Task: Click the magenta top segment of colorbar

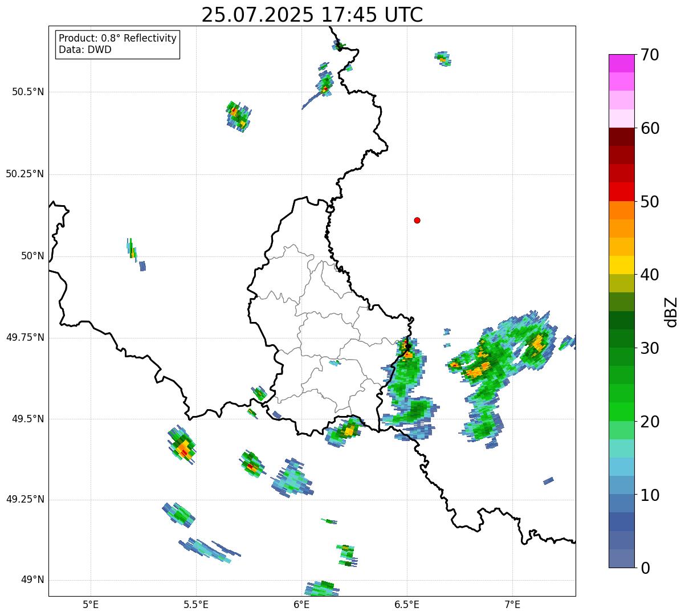Action: 622,63
